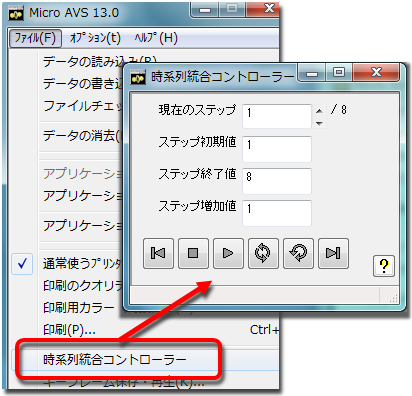Click the stop button in the controller
412x396 pixels.
tap(193, 253)
